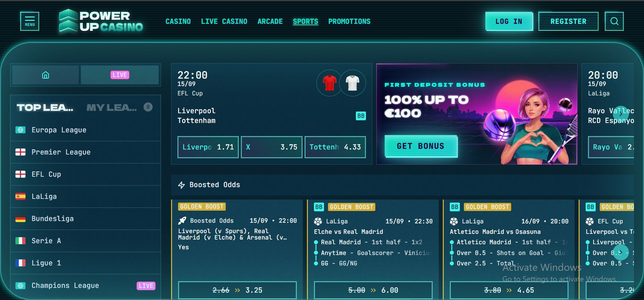Click Tottenham white jersey icon
This screenshot has width=644, height=300.
click(353, 83)
